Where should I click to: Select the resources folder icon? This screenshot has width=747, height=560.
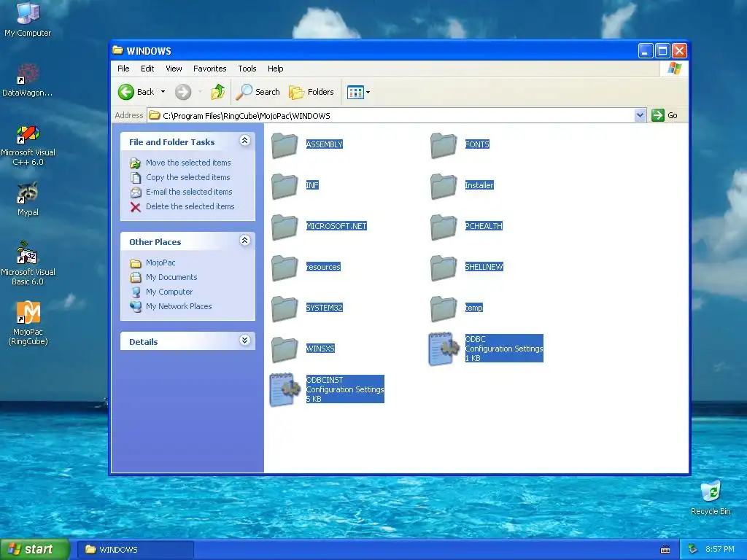tap(285, 268)
